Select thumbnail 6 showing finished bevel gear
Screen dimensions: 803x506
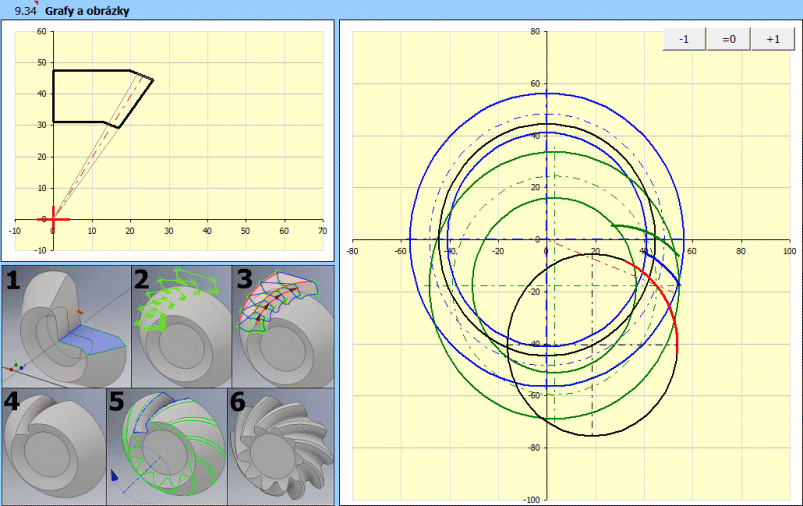pyautogui.click(x=281, y=443)
